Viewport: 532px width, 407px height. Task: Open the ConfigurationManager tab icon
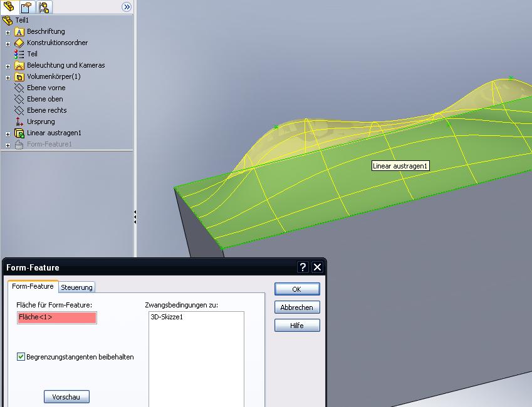tap(43, 7)
